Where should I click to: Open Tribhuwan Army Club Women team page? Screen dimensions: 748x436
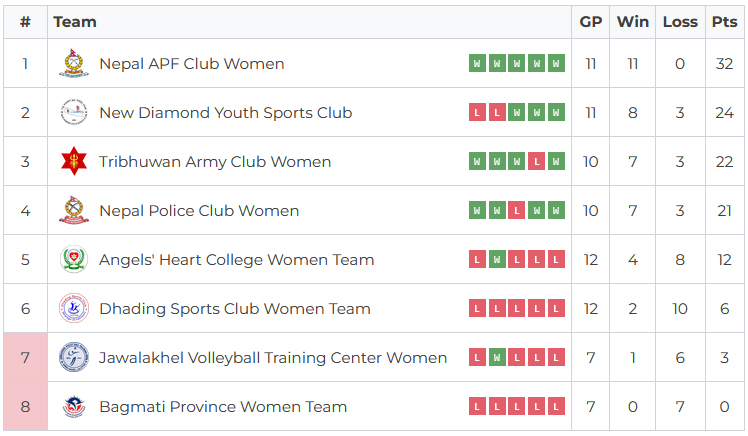[x=215, y=162]
